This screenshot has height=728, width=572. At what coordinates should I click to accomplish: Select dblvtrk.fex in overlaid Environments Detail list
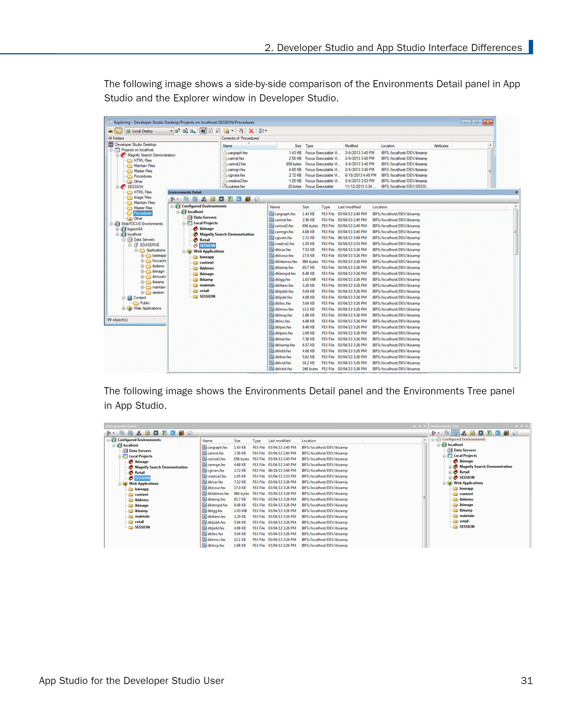[x=283, y=369]
